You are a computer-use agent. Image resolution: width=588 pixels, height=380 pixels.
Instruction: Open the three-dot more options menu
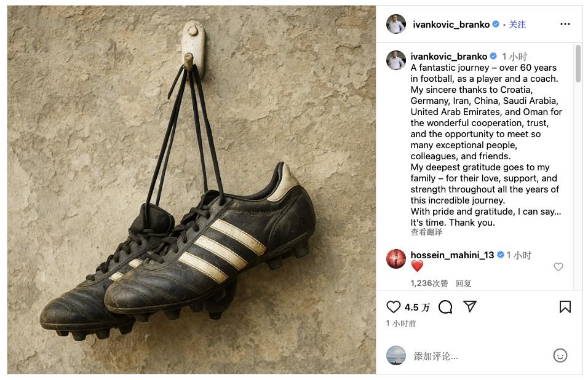pos(565,24)
